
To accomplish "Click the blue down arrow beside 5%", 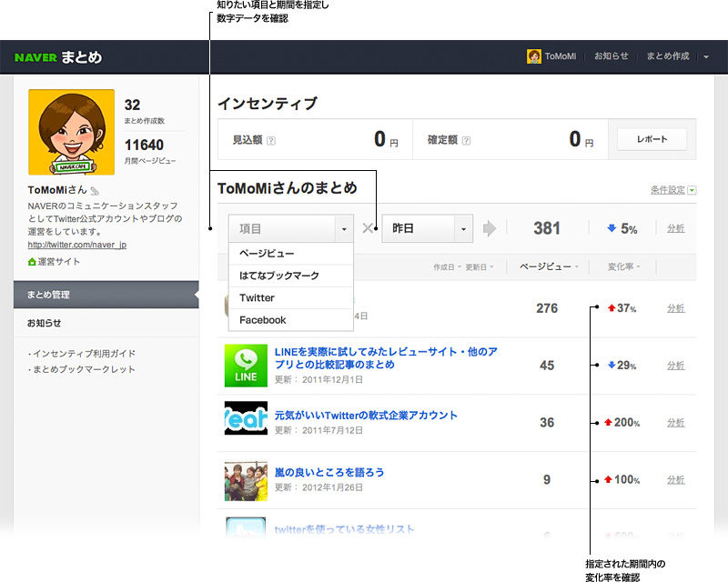I will [x=612, y=228].
